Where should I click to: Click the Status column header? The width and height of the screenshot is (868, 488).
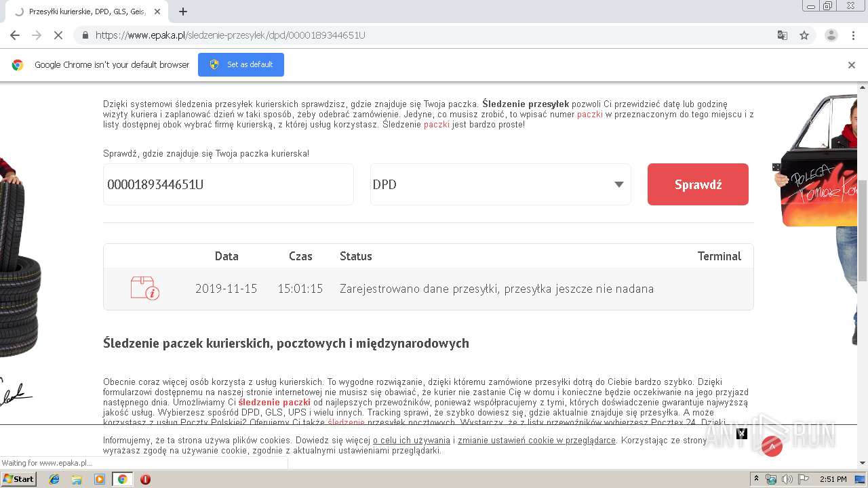click(x=356, y=256)
